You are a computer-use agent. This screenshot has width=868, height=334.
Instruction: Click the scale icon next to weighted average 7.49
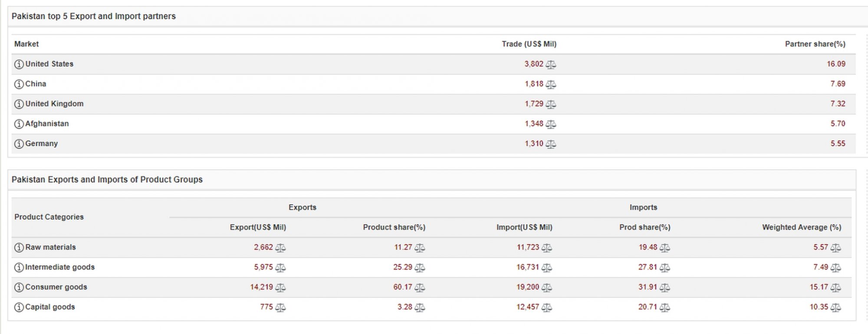click(x=836, y=268)
